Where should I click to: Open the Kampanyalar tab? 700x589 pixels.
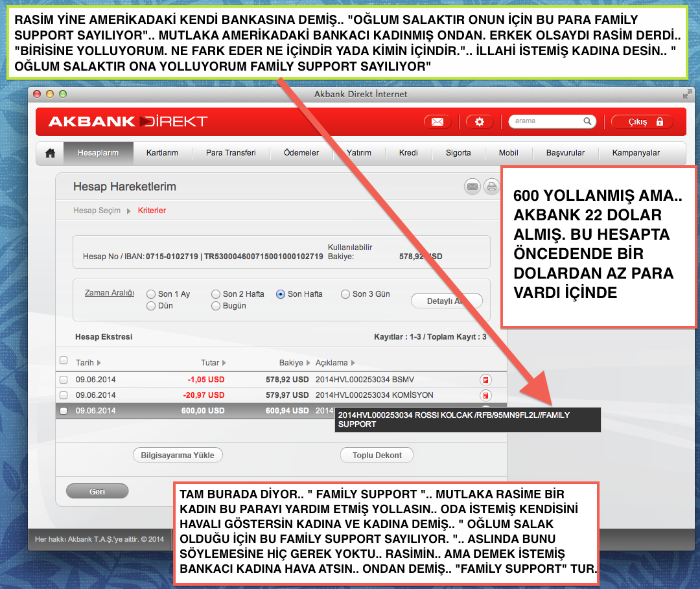tap(636, 153)
